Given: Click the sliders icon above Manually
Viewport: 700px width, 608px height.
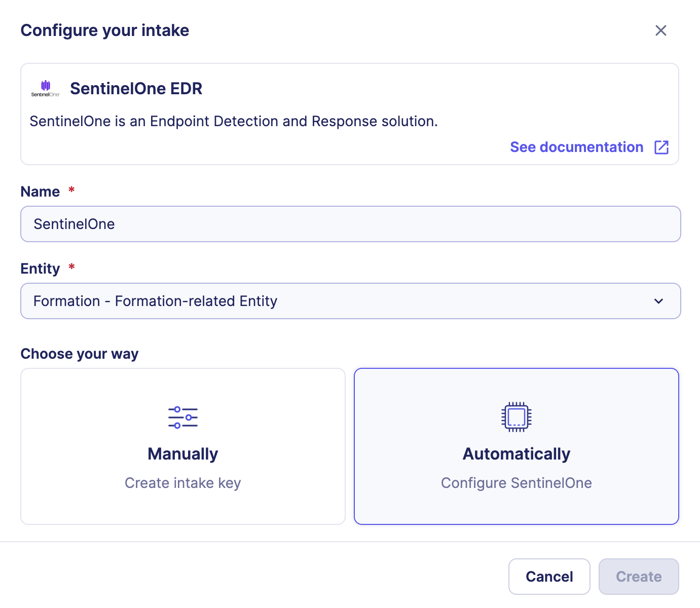Looking at the screenshot, I should click(182, 417).
